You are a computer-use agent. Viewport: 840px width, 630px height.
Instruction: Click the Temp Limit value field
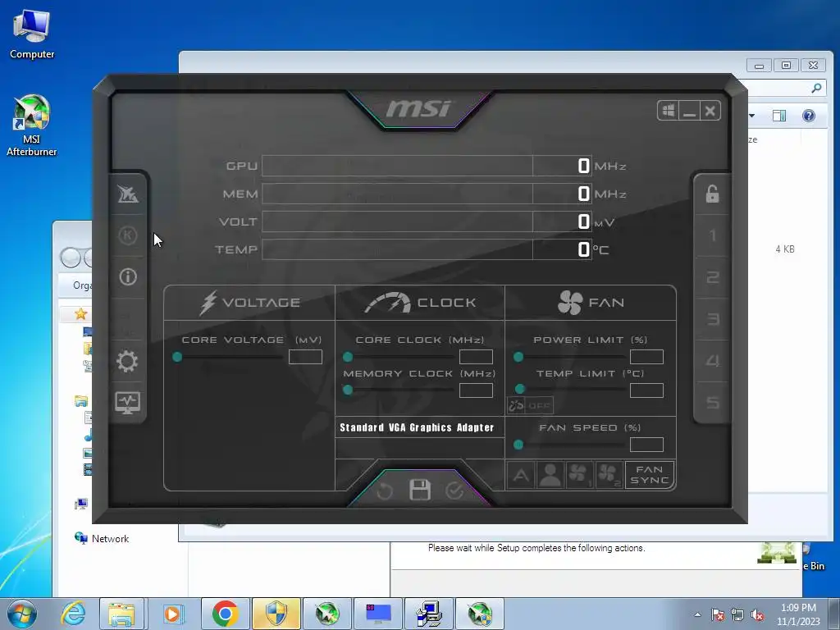tap(646, 390)
